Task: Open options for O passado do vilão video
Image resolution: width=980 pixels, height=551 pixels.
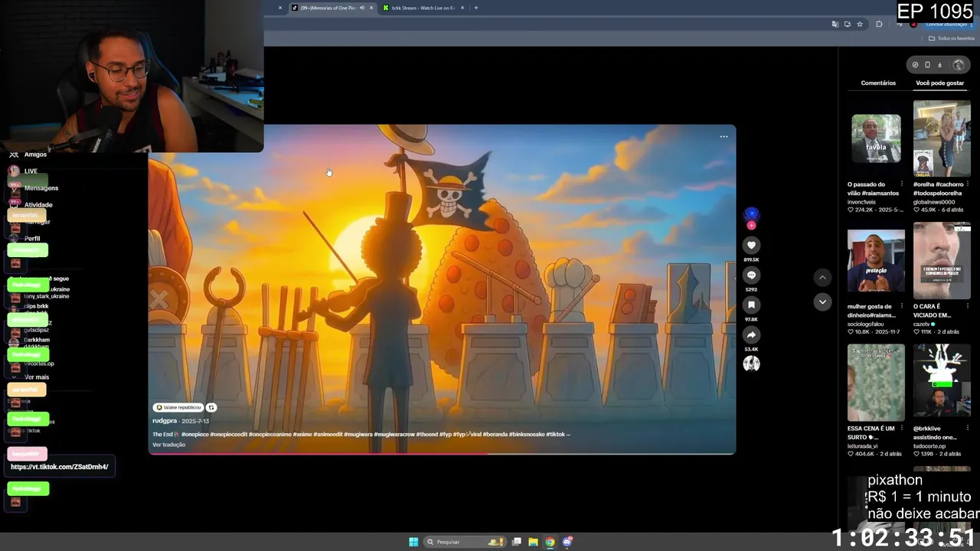Action: (902, 184)
